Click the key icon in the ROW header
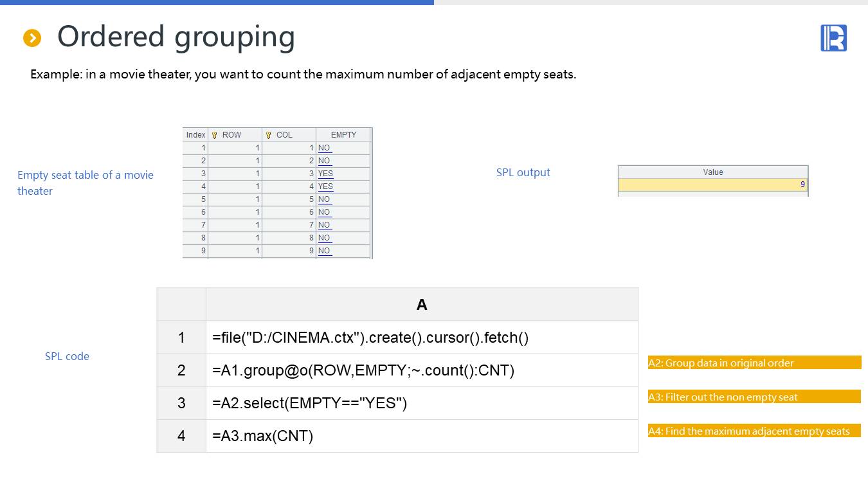Screen dimensions: 868x488 (x=215, y=135)
